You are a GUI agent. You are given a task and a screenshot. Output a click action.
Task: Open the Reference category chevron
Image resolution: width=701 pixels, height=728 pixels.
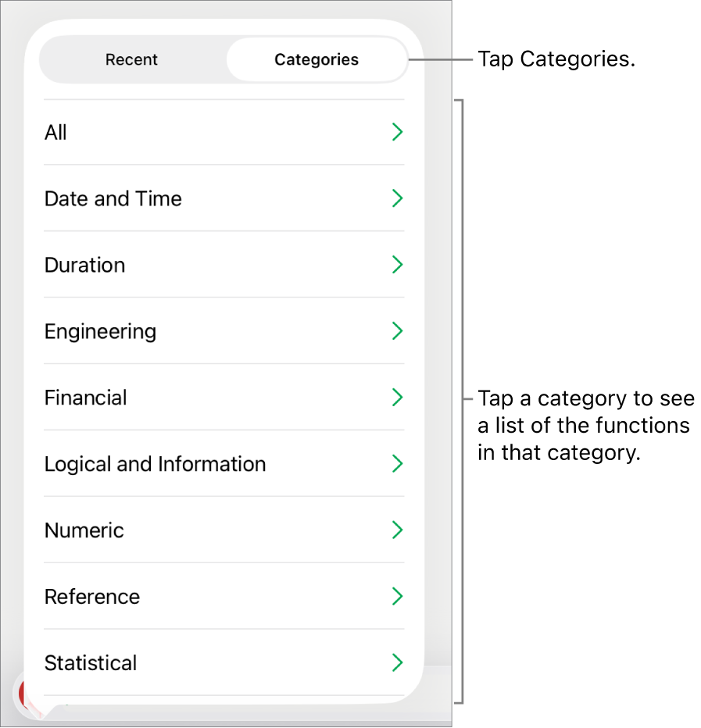click(398, 597)
